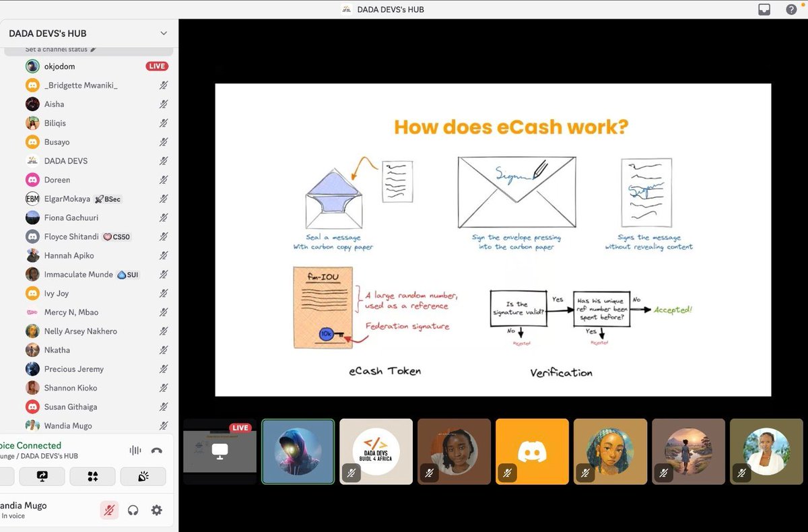Select the LIVE screen share thumbnail tile

pos(220,451)
